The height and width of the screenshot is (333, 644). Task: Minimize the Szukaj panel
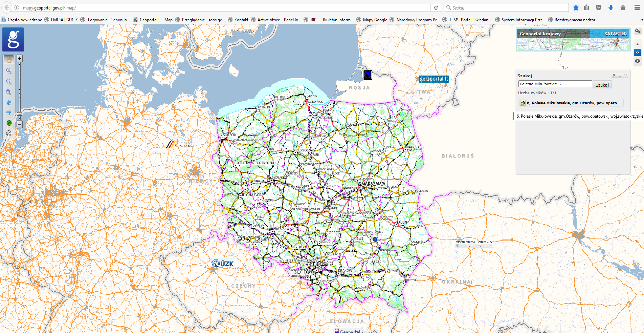[620, 76]
